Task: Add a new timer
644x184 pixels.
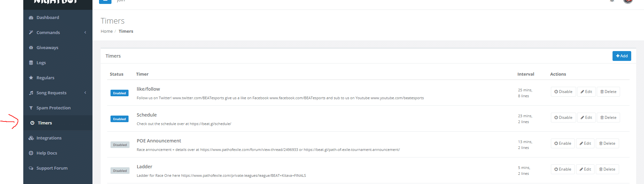Action: (622, 56)
